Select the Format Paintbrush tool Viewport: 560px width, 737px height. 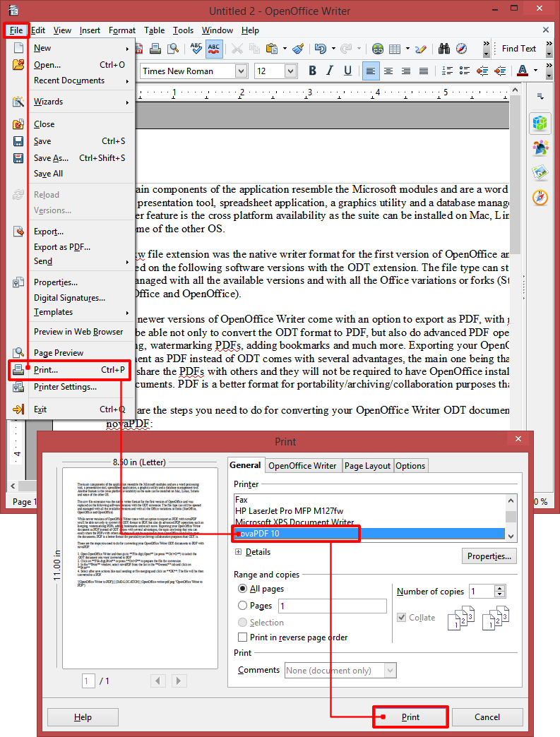point(298,49)
